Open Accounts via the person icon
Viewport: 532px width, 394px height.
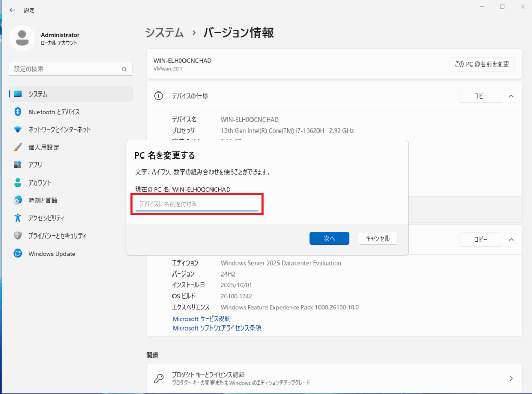[18, 182]
